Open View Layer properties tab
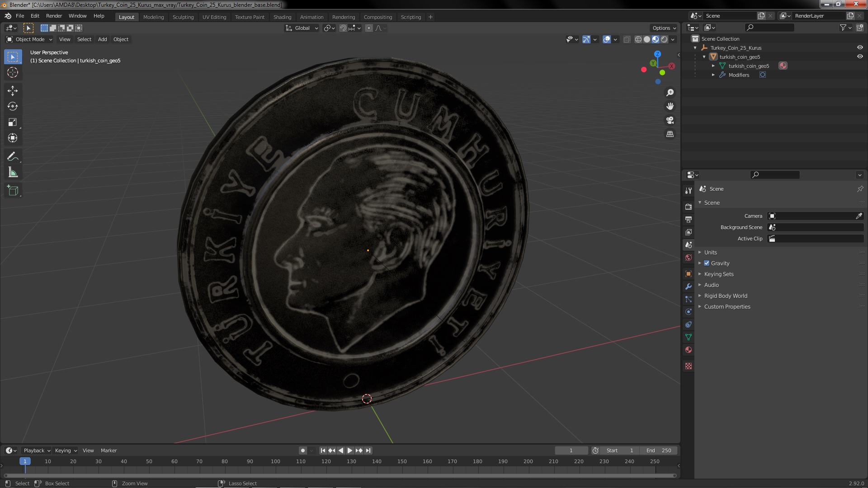Screen dimensions: 868x488 (x=688, y=232)
